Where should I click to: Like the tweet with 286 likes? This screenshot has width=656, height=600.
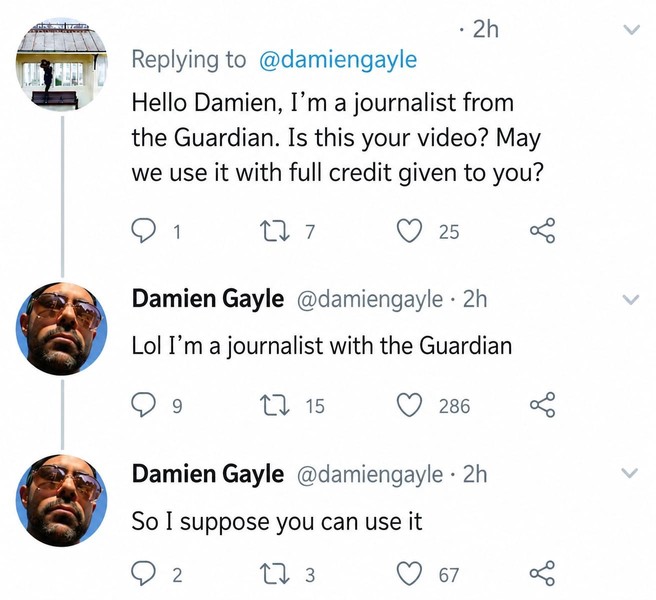click(409, 405)
